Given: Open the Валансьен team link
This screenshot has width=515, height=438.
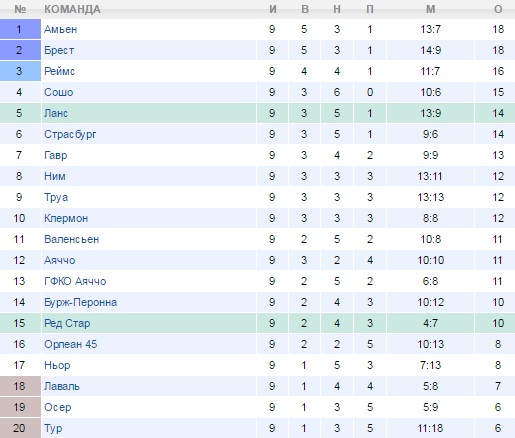Looking at the screenshot, I should (71, 239).
